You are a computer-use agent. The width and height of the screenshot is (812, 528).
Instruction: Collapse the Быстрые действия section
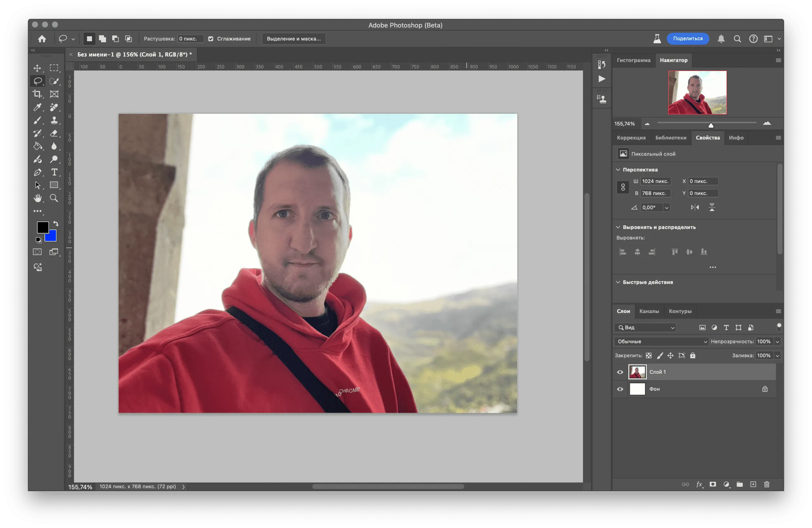tap(618, 282)
